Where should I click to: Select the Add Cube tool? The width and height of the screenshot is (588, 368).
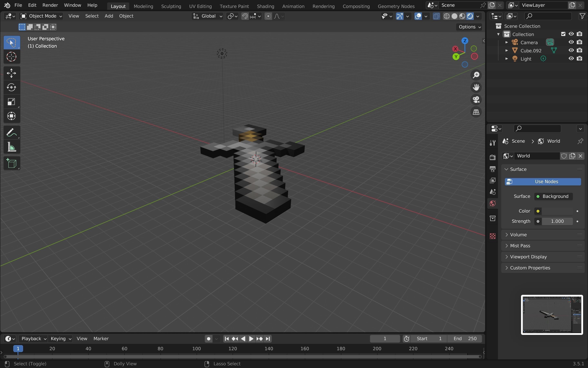(x=11, y=163)
